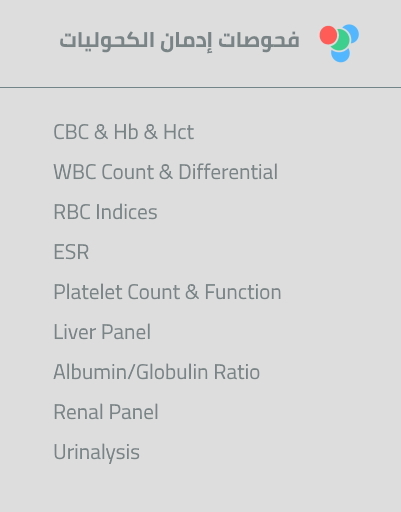Click the word Differential in the WBC item
Screen dimensions: 401x512
coord(228,172)
